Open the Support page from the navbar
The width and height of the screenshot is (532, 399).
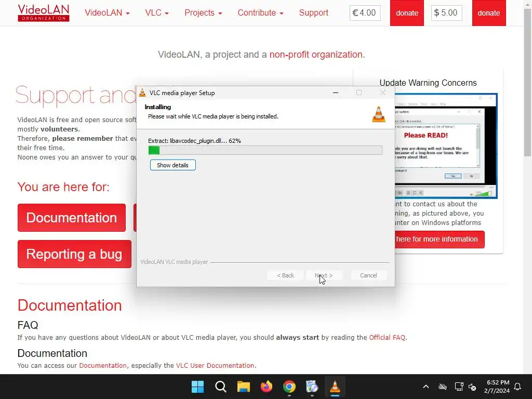tap(313, 13)
